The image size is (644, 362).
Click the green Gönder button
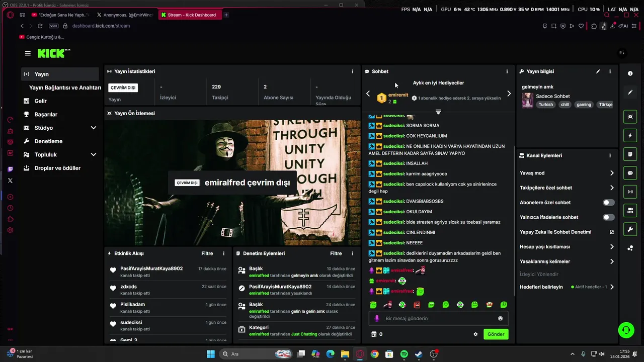[x=496, y=334]
